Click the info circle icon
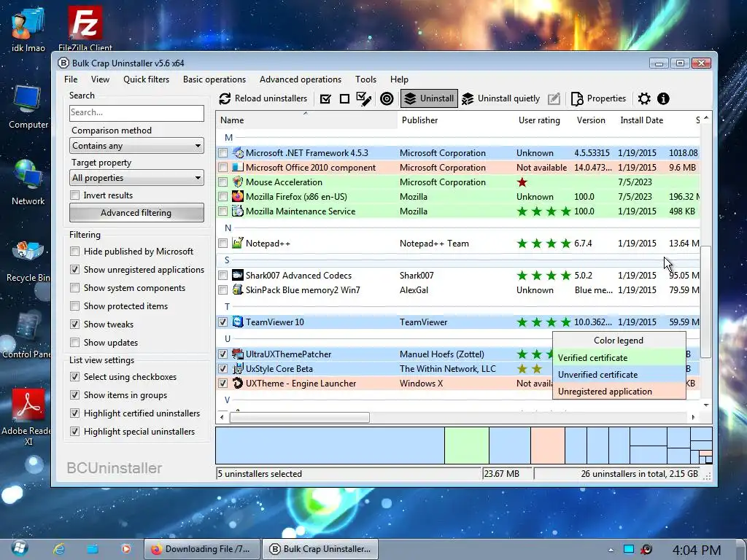This screenshot has height=560, width=747. [x=663, y=98]
